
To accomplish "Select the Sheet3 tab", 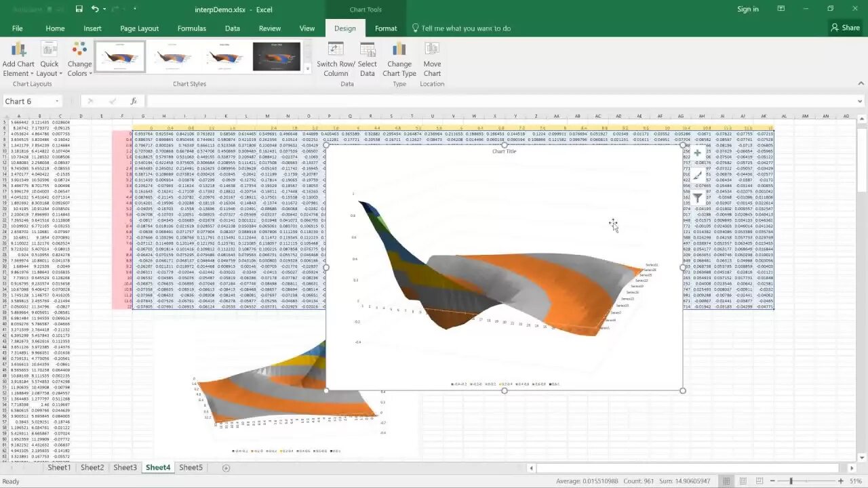I will click(x=125, y=468).
